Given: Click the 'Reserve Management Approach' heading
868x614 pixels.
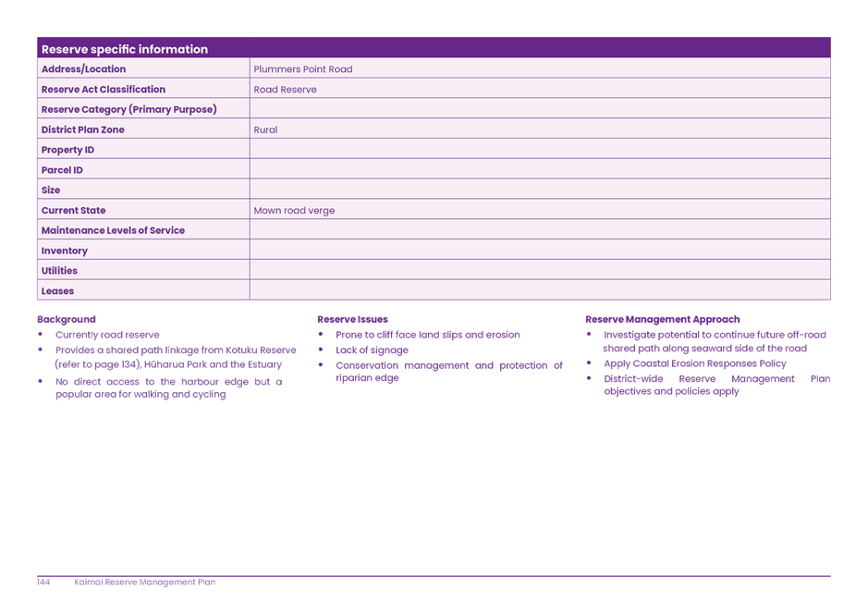Looking at the screenshot, I should coord(663,320).
